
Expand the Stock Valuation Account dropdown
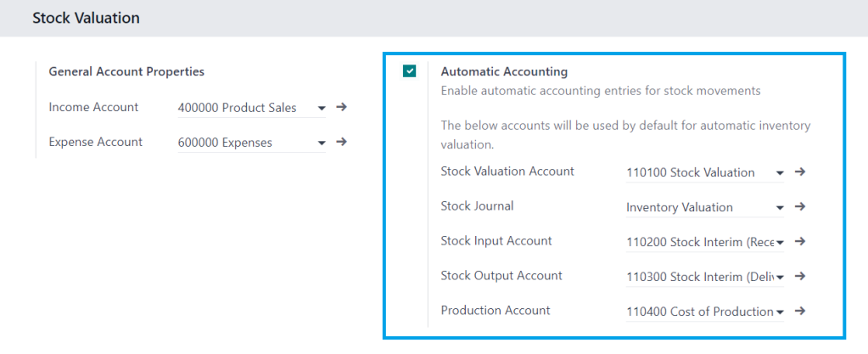780,173
